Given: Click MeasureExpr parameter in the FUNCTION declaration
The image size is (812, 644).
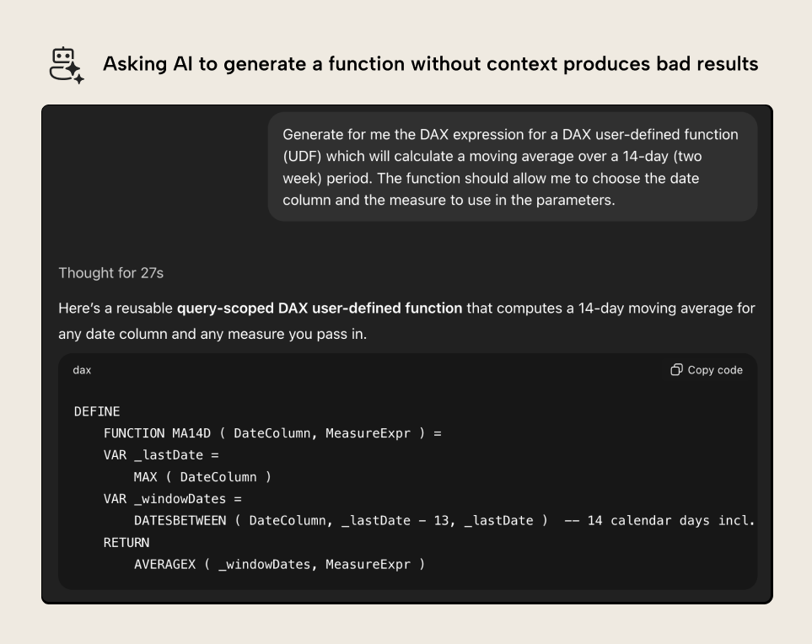Looking at the screenshot, I should tap(368, 433).
